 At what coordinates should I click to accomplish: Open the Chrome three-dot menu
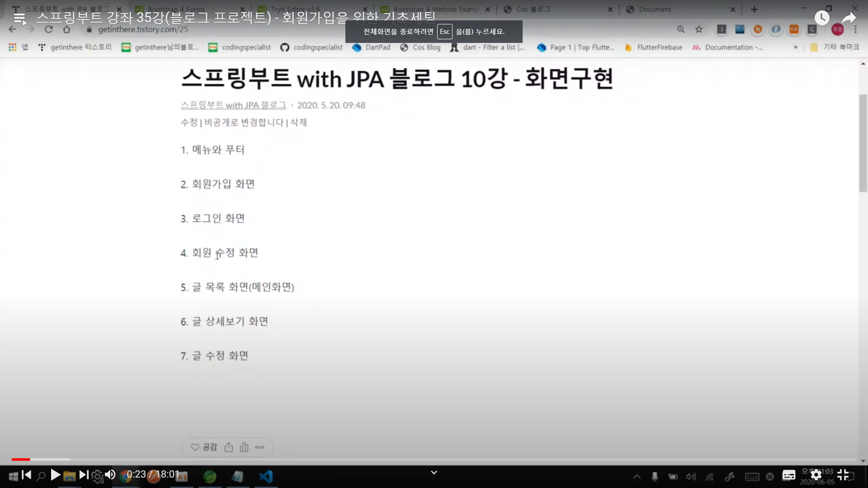point(855,29)
